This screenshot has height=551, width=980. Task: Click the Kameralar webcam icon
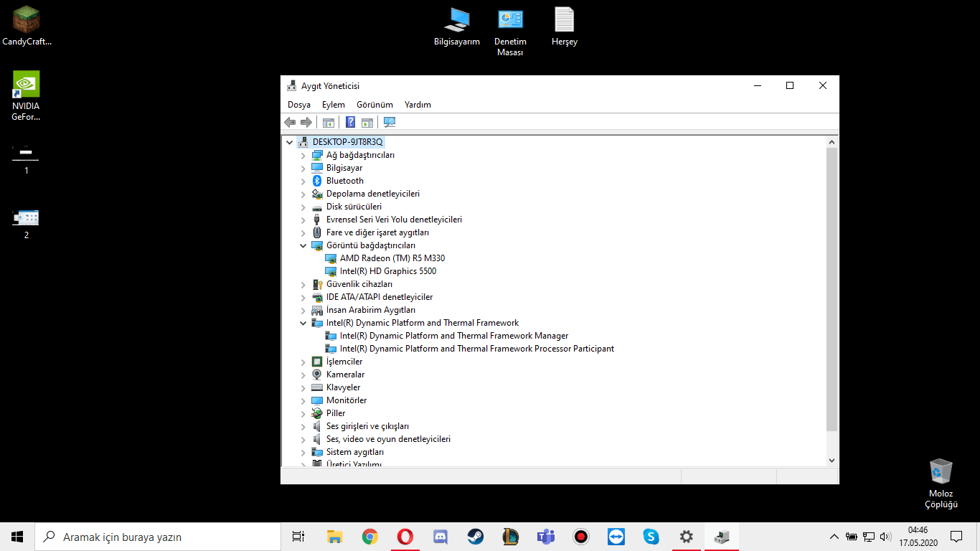pyautogui.click(x=317, y=375)
